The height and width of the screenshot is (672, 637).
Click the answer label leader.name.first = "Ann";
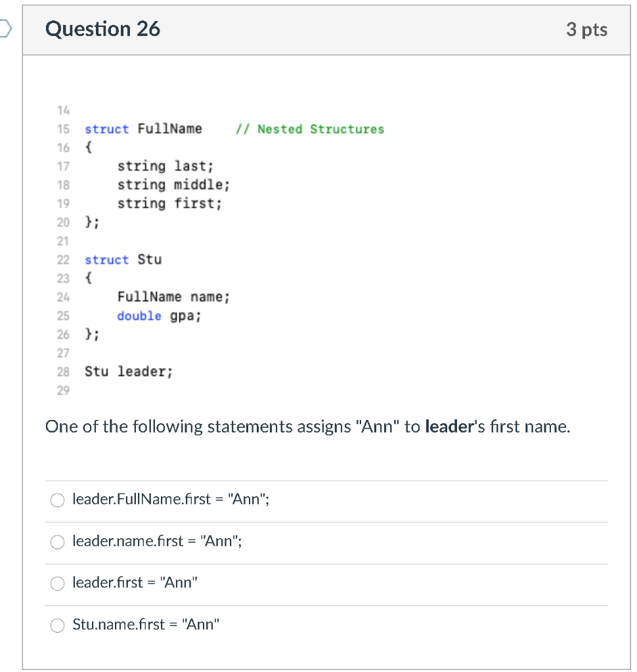(x=157, y=541)
